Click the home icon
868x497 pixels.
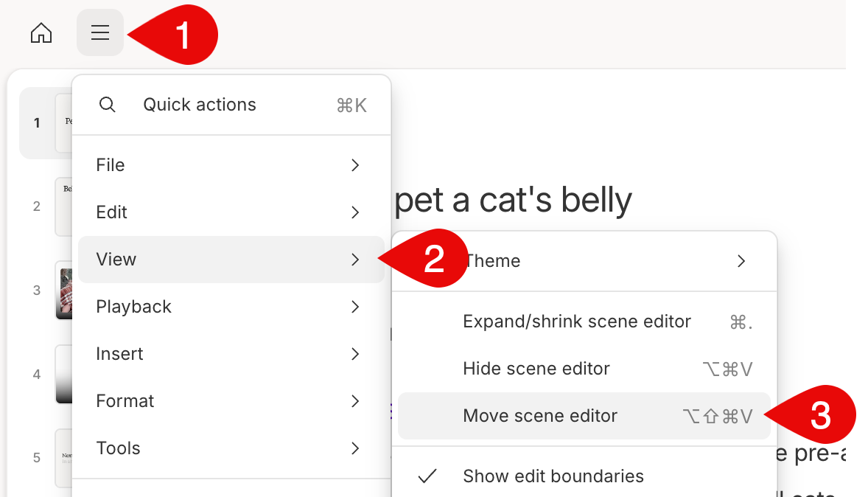41,33
